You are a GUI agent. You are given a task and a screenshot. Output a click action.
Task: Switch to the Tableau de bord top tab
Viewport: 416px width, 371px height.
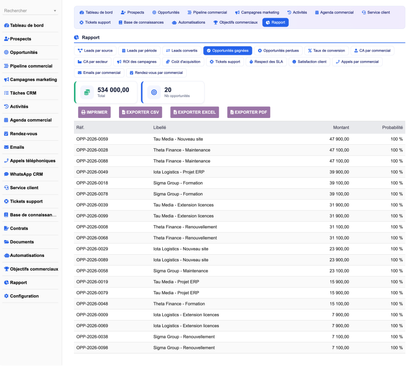coord(96,12)
